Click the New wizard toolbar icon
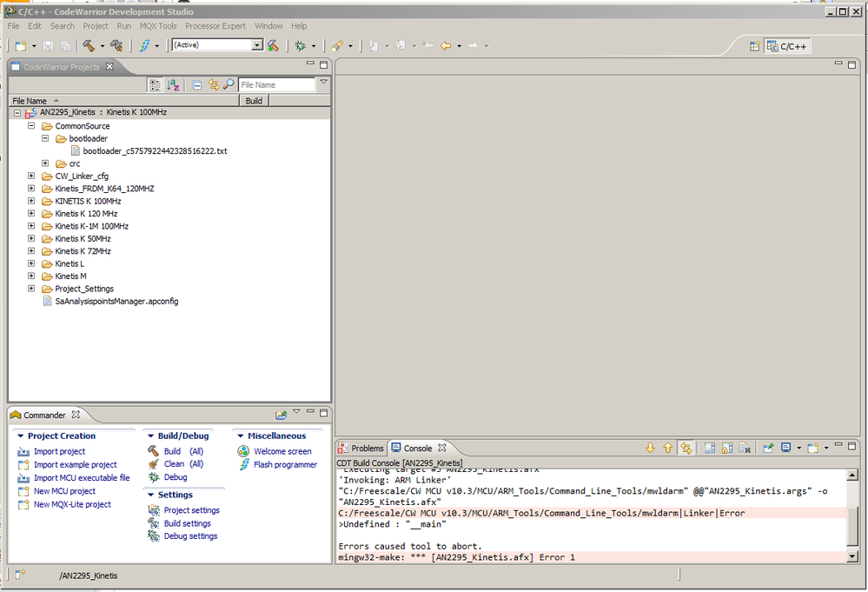Image resolution: width=868 pixels, height=592 pixels. point(21,46)
